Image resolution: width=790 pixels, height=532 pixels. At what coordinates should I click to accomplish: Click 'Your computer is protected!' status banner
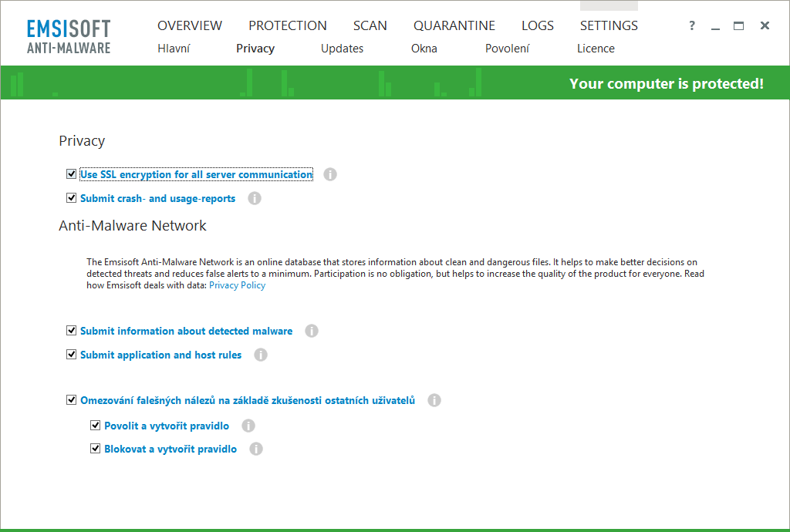tap(667, 83)
